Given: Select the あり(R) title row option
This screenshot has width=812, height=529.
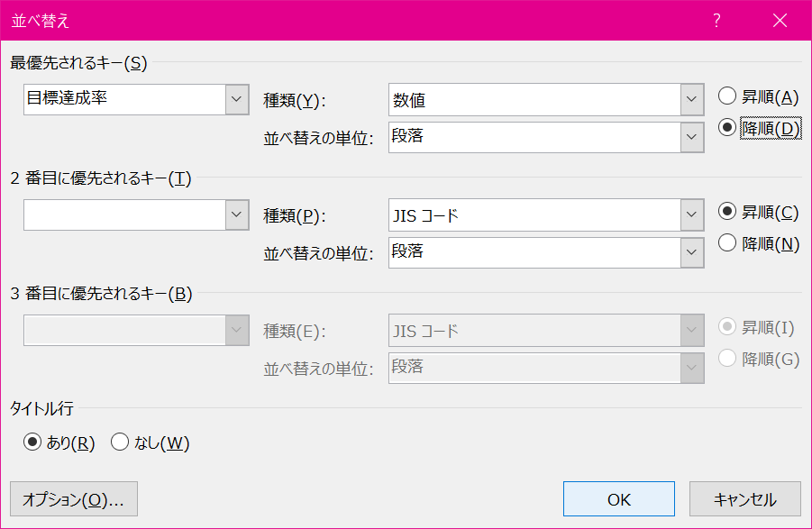Looking at the screenshot, I should 33,442.
